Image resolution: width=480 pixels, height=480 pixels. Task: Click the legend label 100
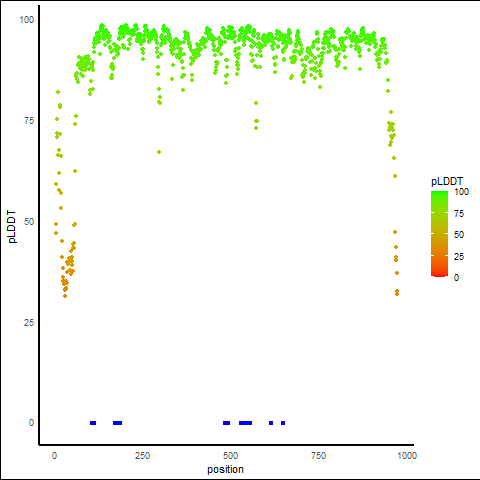coord(461,192)
